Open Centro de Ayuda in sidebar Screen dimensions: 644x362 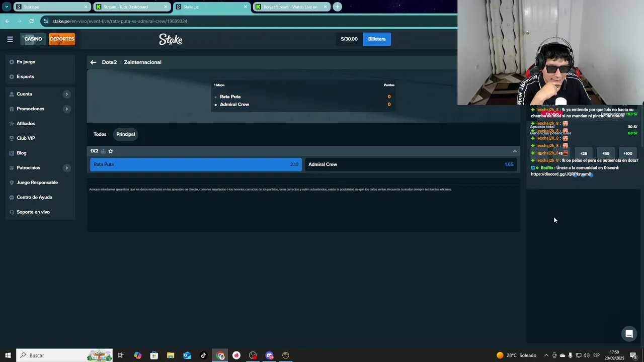tap(34, 197)
